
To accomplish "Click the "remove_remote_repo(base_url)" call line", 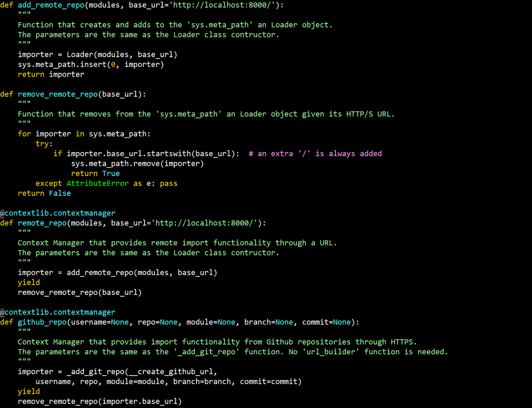I will tap(80, 292).
